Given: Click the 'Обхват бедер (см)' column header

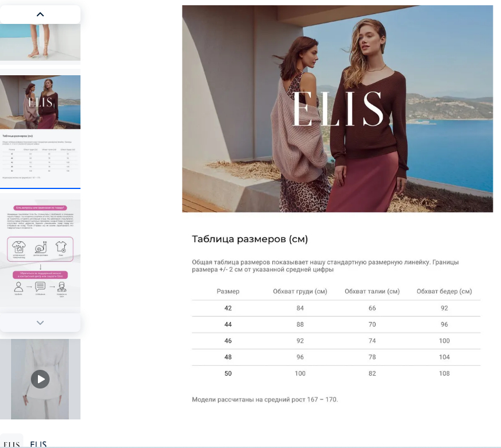Looking at the screenshot, I should pos(444,292).
